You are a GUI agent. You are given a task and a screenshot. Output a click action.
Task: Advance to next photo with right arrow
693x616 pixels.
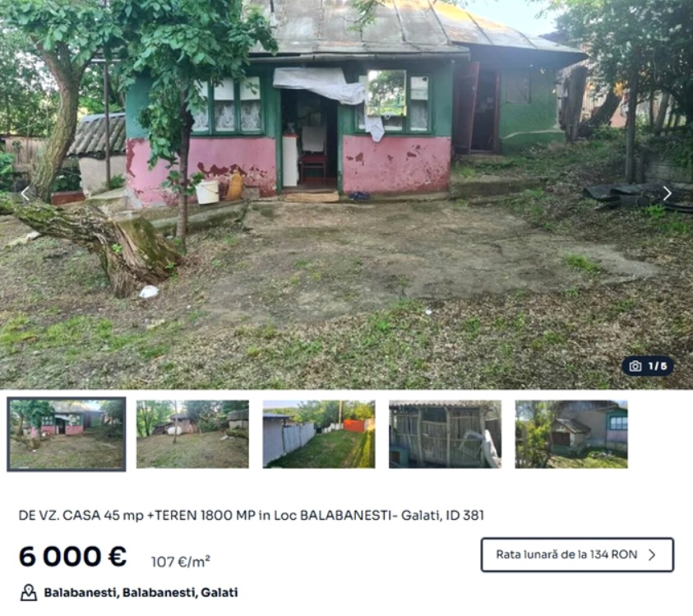coord(668,193)
